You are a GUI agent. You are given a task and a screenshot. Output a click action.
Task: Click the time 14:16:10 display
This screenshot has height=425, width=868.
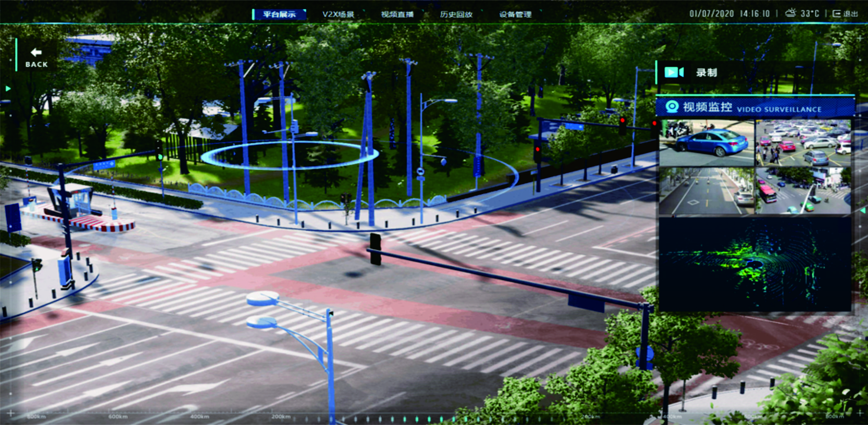[x=755, y=13]
